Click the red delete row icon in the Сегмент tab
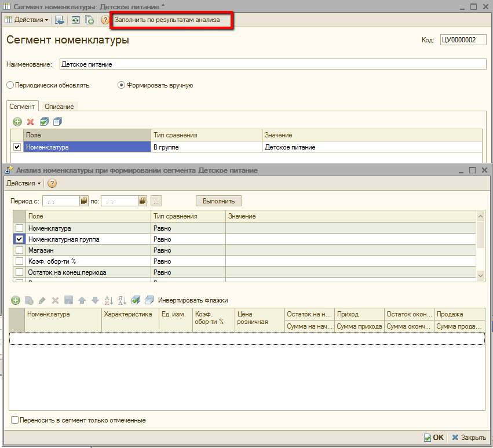493x448 pixels. pos(31,122)
